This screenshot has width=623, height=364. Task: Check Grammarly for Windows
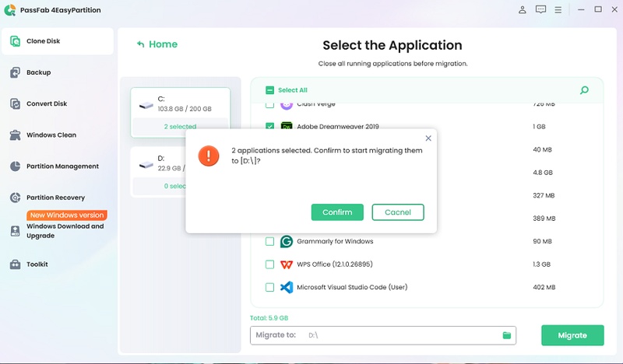(269, 241)
